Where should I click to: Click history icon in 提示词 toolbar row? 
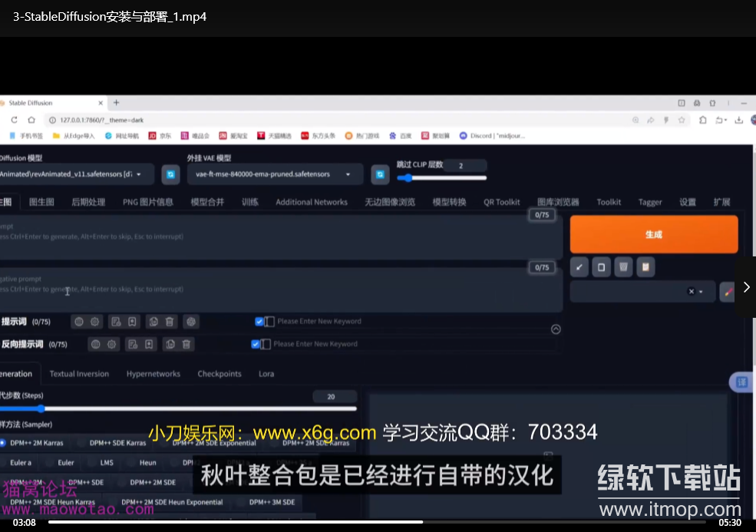pyautogui.click(x=116, y=322)
